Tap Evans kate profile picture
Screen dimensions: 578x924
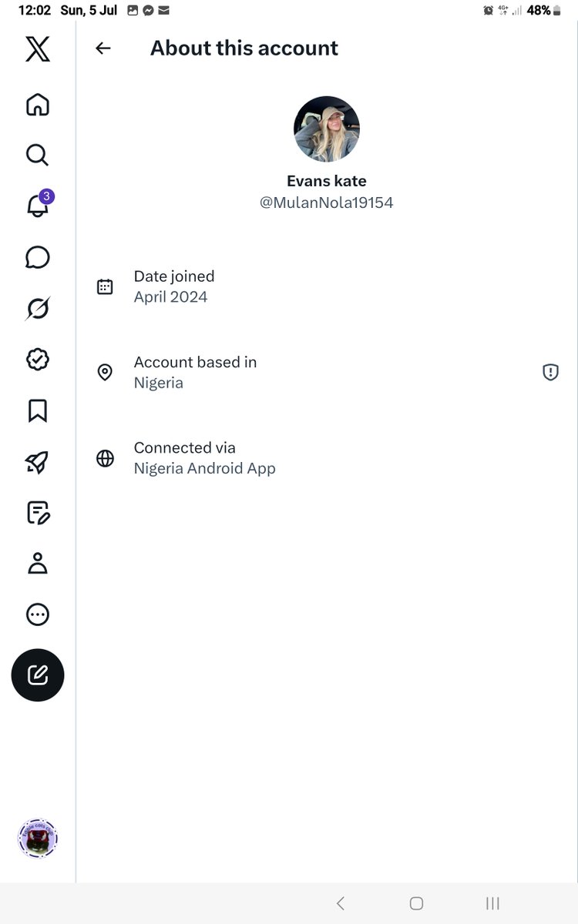pos(327,129)
